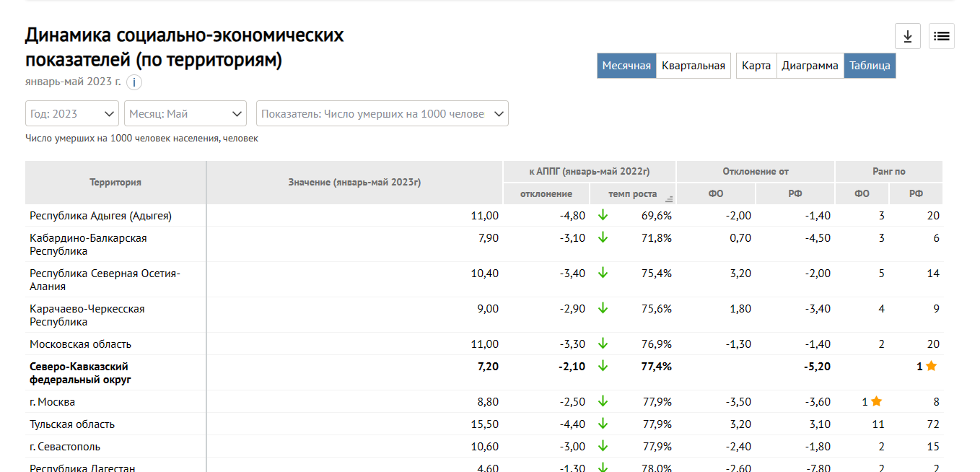Select the Московская область row
The image size is (980, 472).
pos(81,344)
